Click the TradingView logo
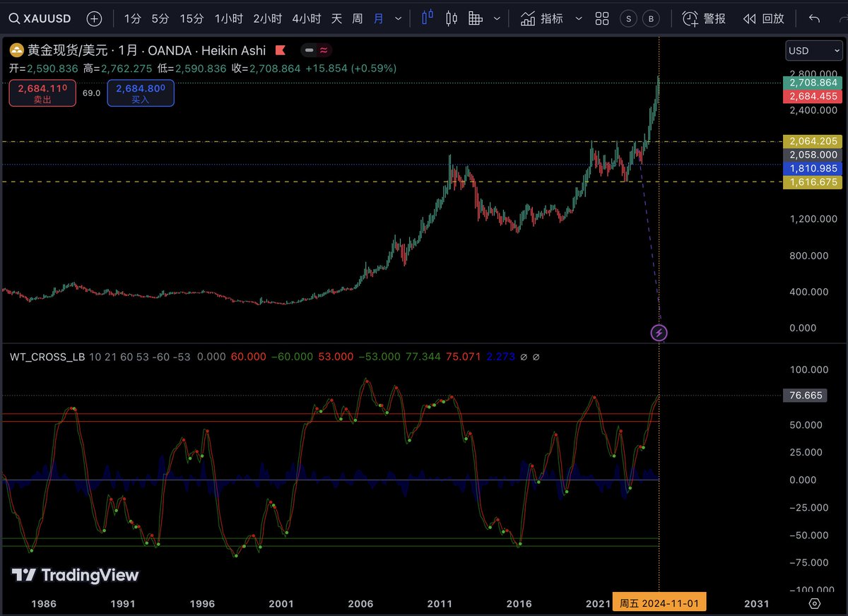The image size is (848, 616). click(75, 576)
